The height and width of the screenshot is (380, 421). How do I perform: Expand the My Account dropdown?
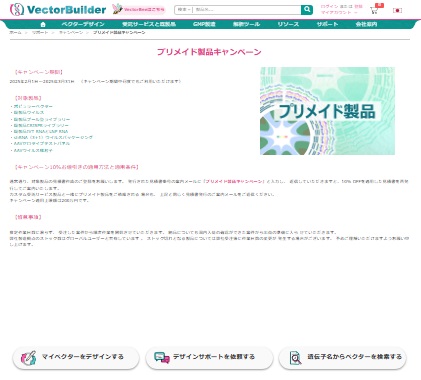click(339, 13)
